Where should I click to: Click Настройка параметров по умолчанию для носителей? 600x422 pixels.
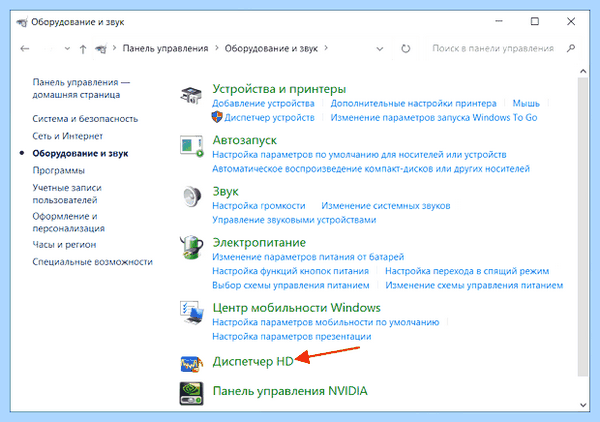[359, 155]
